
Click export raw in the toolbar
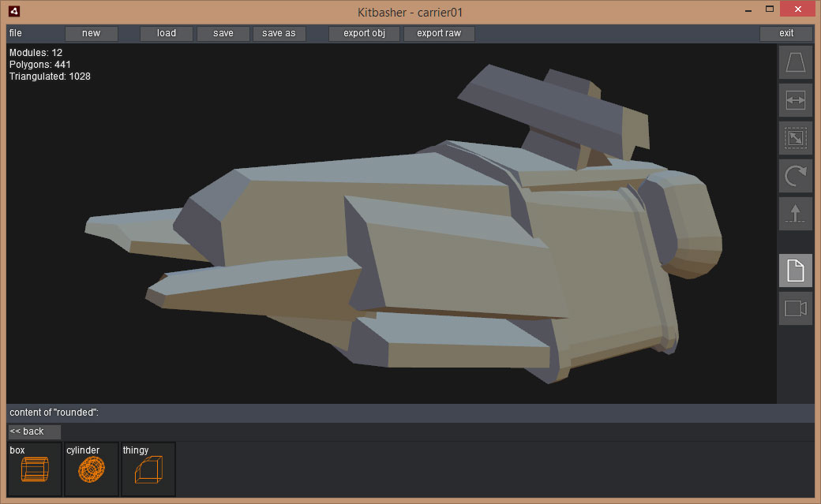point(439,33)
